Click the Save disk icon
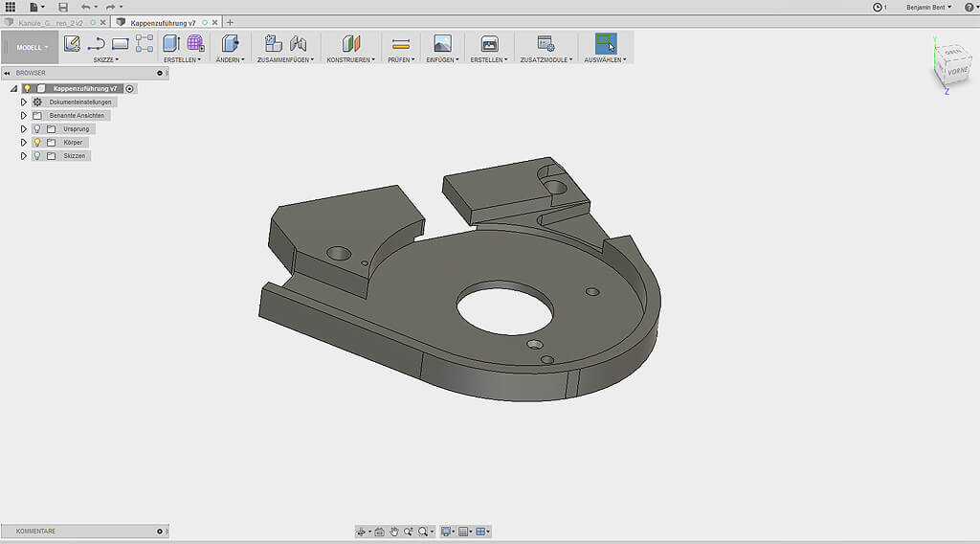 coord(63,7)
